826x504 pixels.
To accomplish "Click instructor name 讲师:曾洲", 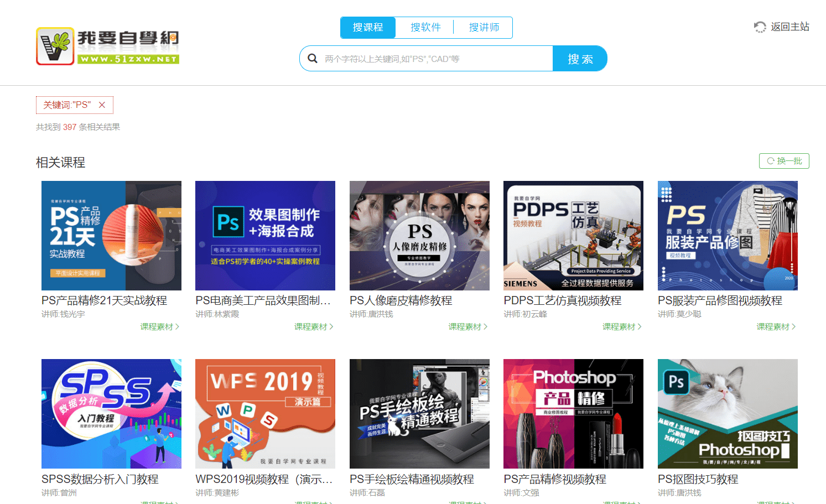I will (59, 493).
